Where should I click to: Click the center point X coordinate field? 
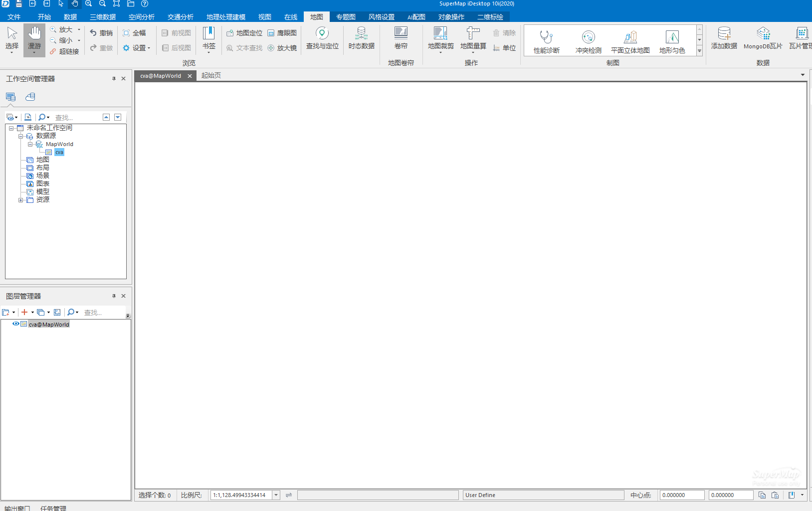point(682,495)
